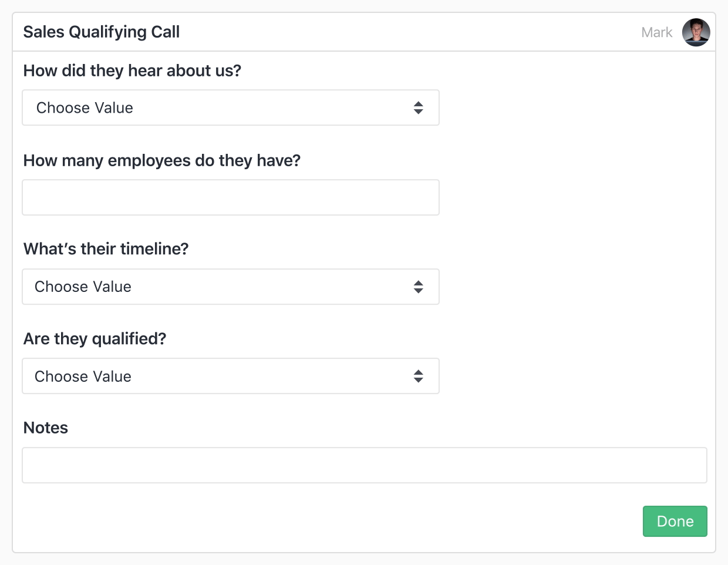Click the chevron on the first Choose Value selector
728x565 pixels.
tap(419, 107)
